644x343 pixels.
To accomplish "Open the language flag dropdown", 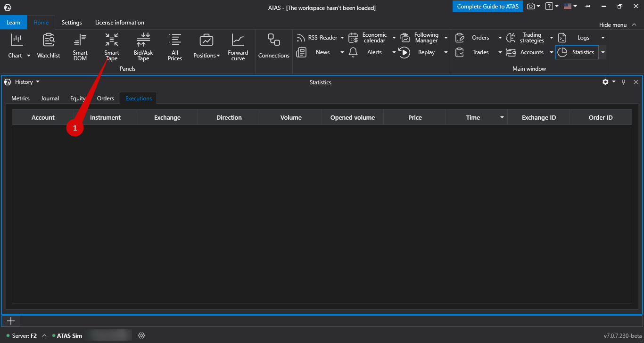I will coord(570,6).
